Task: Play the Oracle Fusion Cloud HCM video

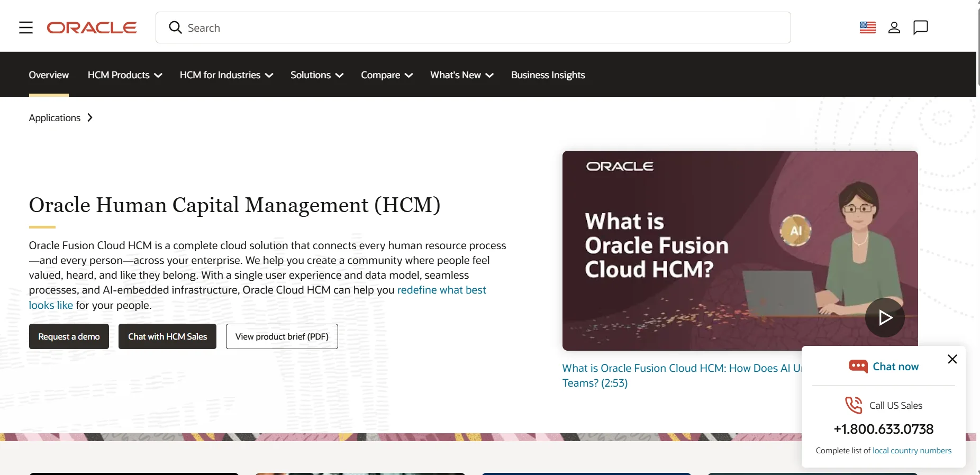Action: (885, 317)
